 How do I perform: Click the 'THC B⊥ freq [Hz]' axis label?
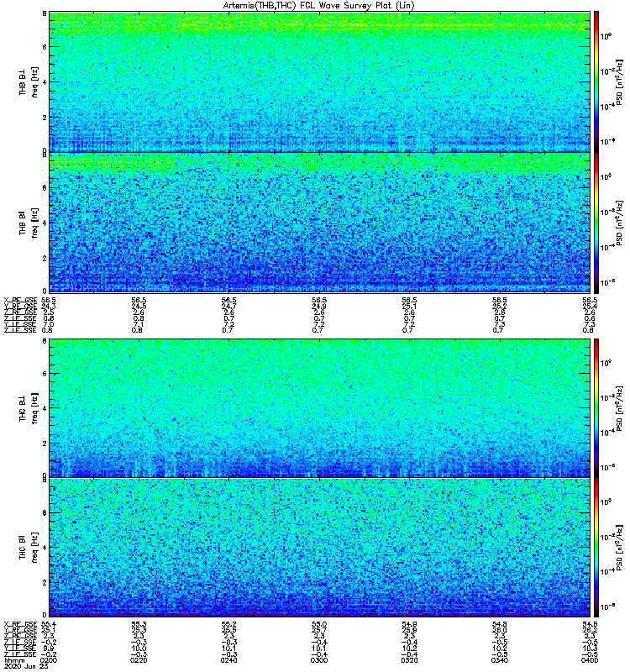pyautogui.click(x=29, y=407)
